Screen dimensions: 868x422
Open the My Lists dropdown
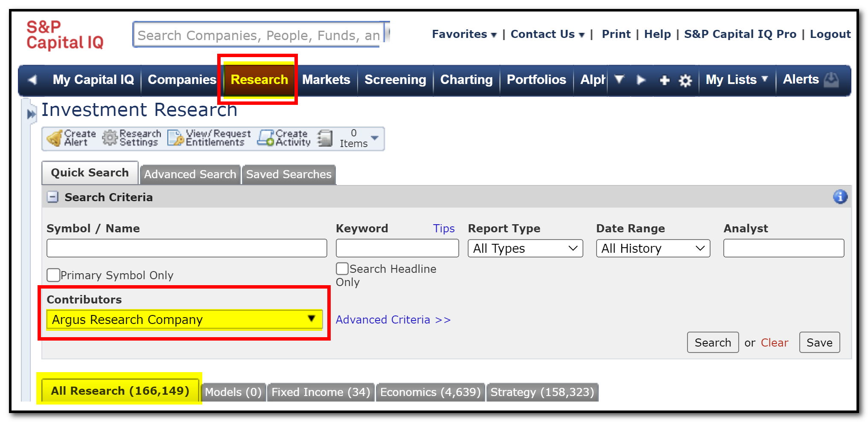click(737, 80)
